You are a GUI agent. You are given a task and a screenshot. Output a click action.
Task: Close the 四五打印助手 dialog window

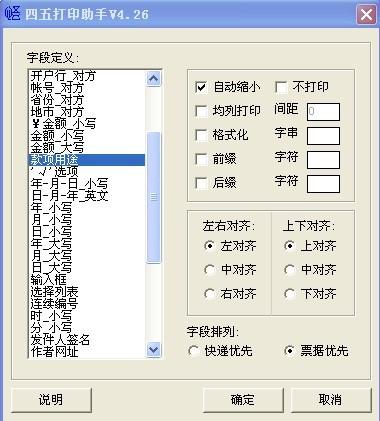(366, 15)
